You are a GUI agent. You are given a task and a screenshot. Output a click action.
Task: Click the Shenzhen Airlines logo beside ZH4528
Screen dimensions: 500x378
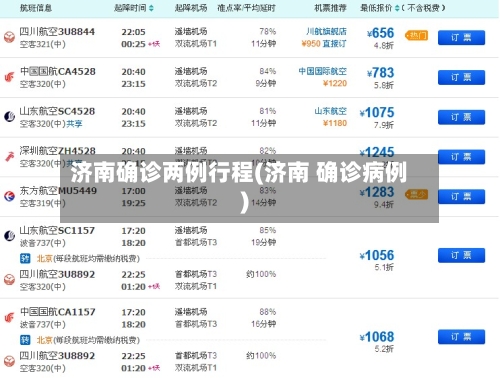(x=9, y=156)
